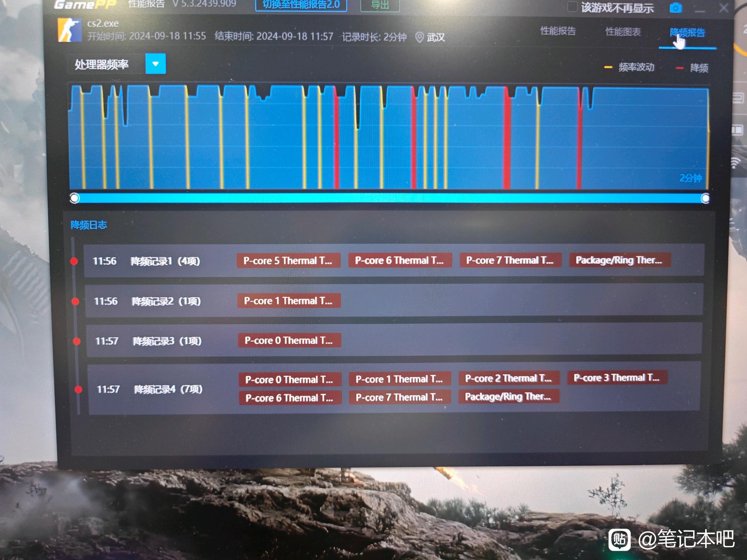Screen dimensions: 747x560
Task: Click the right handle of the timeline range slider
Action: click(705, 198)
